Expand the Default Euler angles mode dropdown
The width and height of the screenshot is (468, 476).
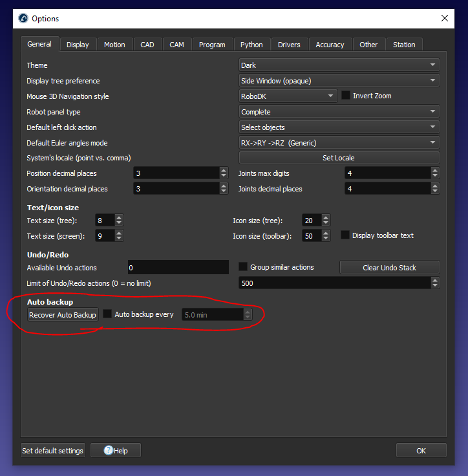(x=339, y=142)
